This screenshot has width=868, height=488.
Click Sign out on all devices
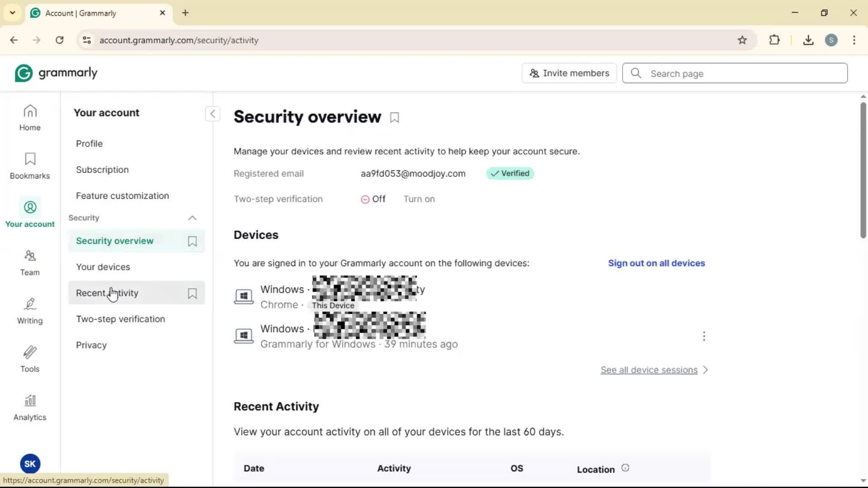point(656,263)
